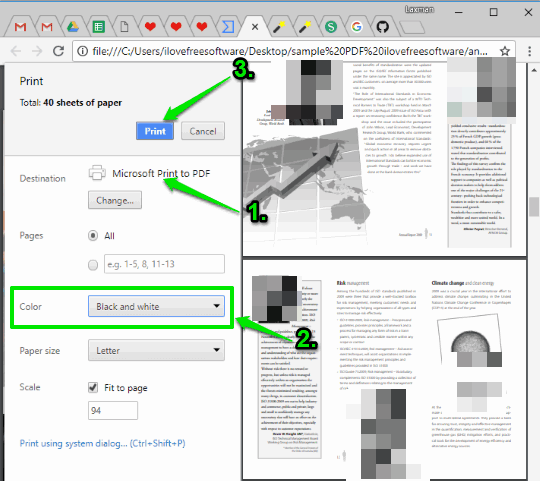The width and height of the screenshot is (540, 481).
Task: Click the file:/// URL in address bar
Action: pos(290,51)
